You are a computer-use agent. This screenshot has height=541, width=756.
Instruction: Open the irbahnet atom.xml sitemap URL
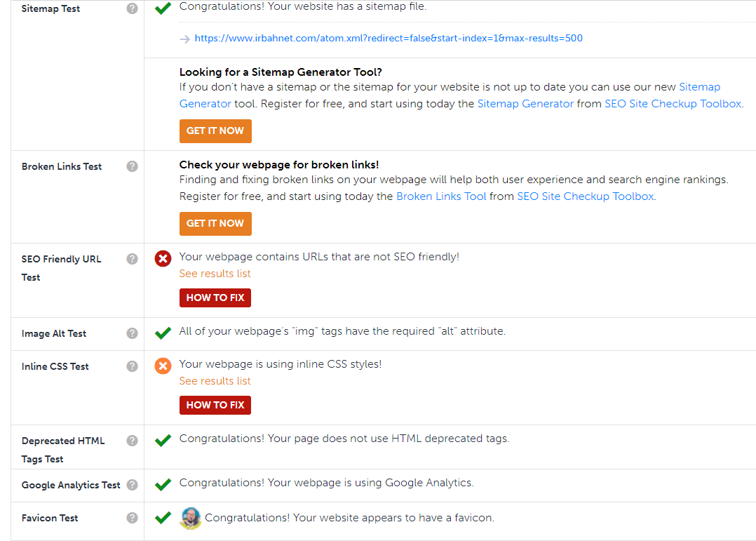389,39
